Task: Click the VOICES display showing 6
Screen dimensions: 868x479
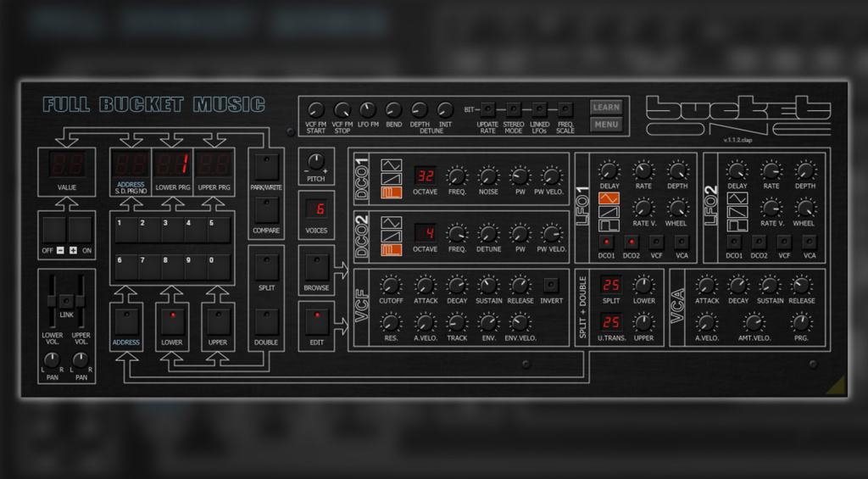Action: click(316, 209)
